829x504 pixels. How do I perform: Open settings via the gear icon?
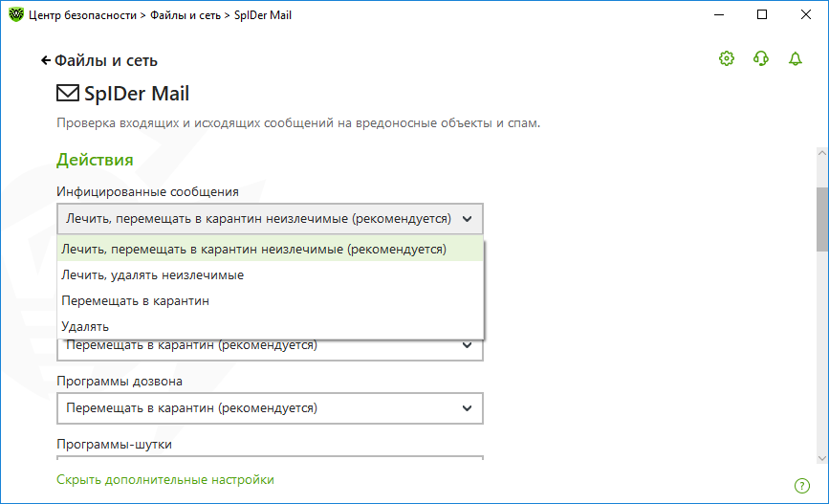(727, 58)
